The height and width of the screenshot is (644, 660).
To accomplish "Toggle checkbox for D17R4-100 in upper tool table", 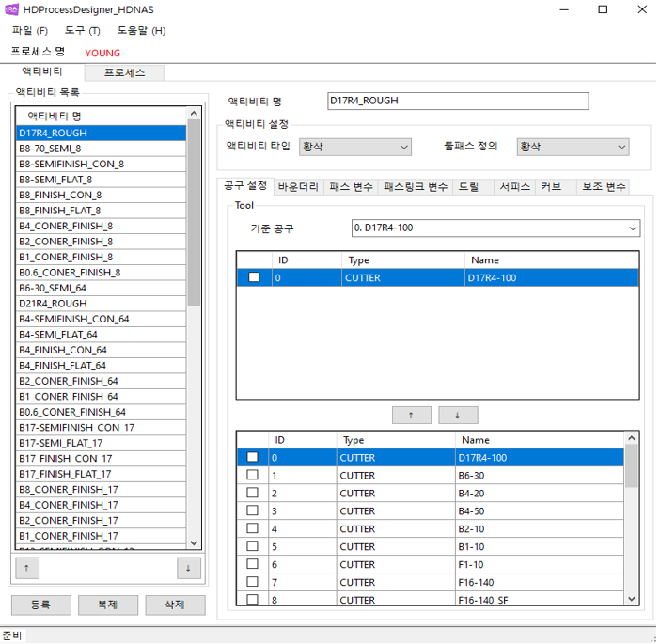I will click(254, 277).
